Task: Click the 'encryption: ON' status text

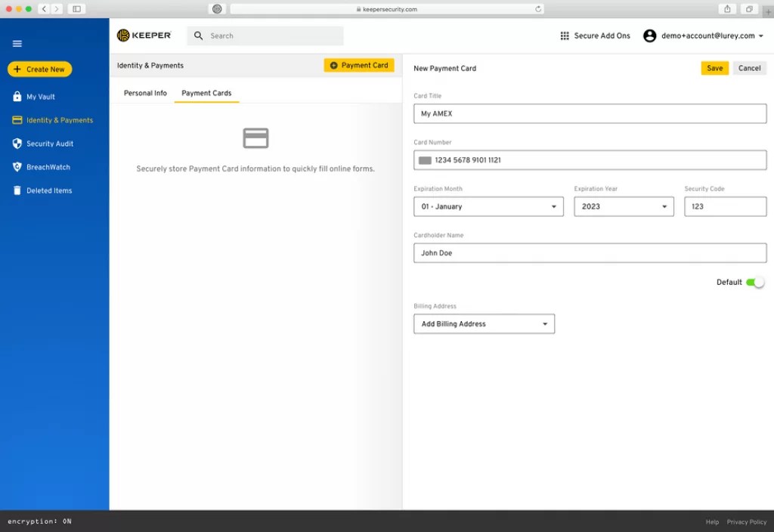Action: [39, 521]
